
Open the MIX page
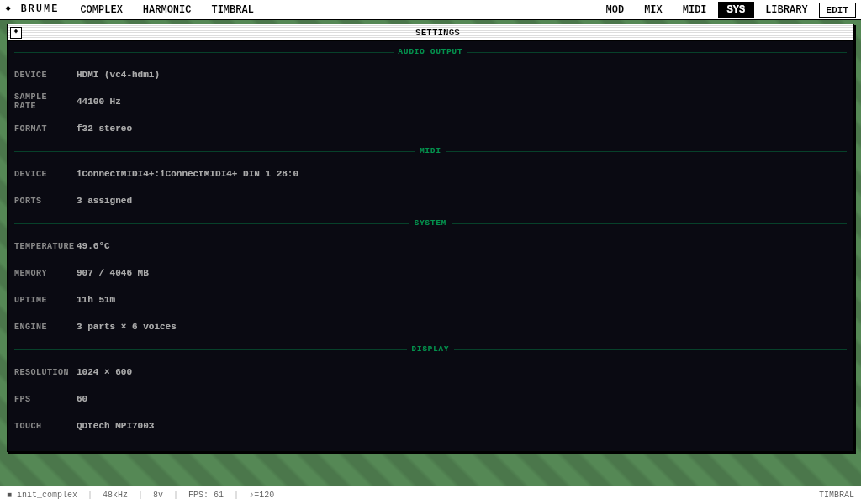coord(652,9)
